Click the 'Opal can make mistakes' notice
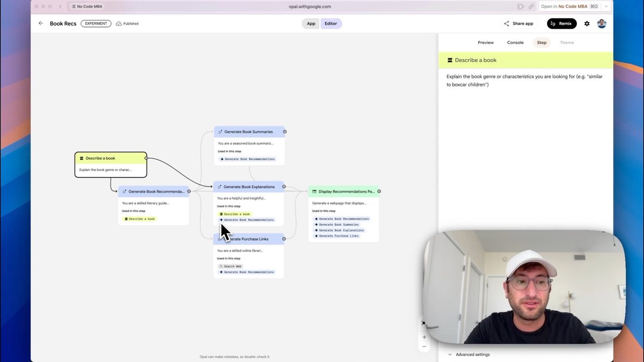The image size is (644, 362). coord(235,357)
